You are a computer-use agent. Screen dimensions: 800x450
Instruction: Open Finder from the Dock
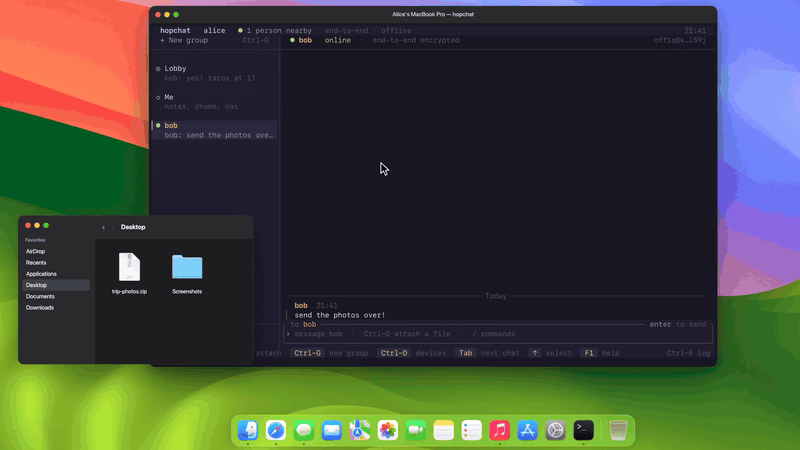[x=248, y=430]
